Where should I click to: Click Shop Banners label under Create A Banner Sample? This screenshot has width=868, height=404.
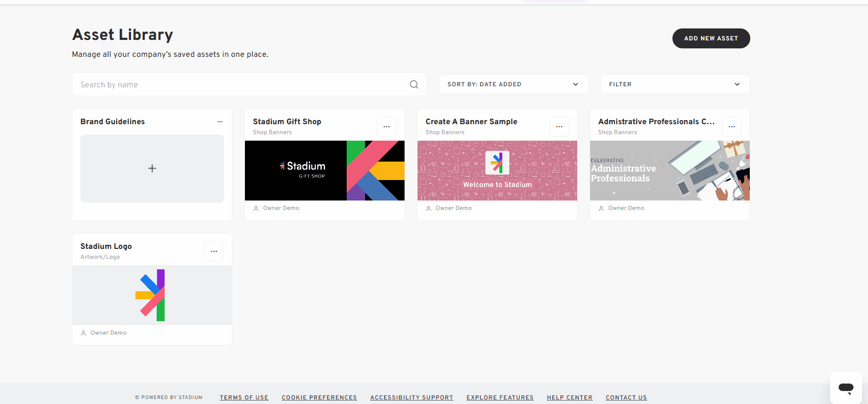445,132
